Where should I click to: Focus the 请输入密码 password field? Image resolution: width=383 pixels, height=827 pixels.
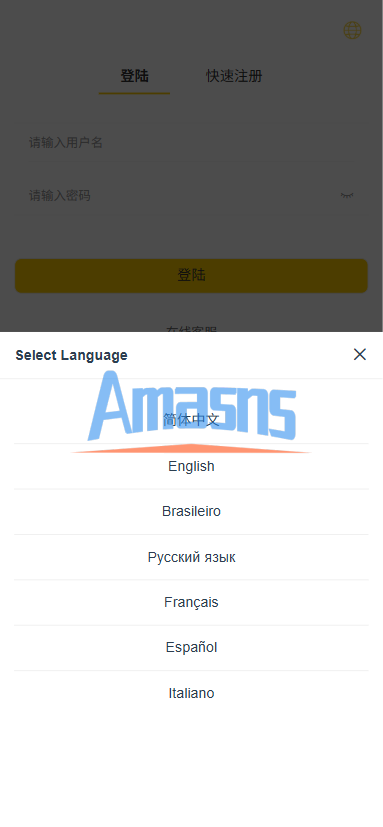pyautogui.click(x=177, y=196)
